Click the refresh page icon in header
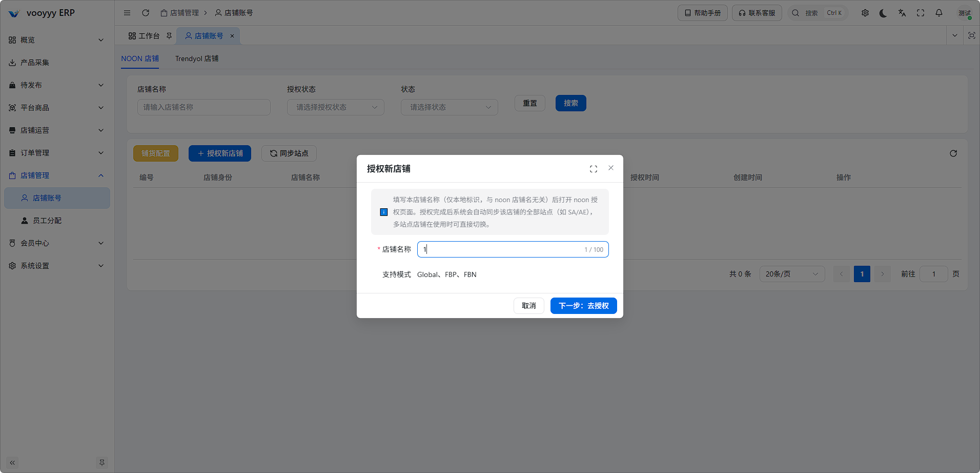 click(x=146, y=13)
